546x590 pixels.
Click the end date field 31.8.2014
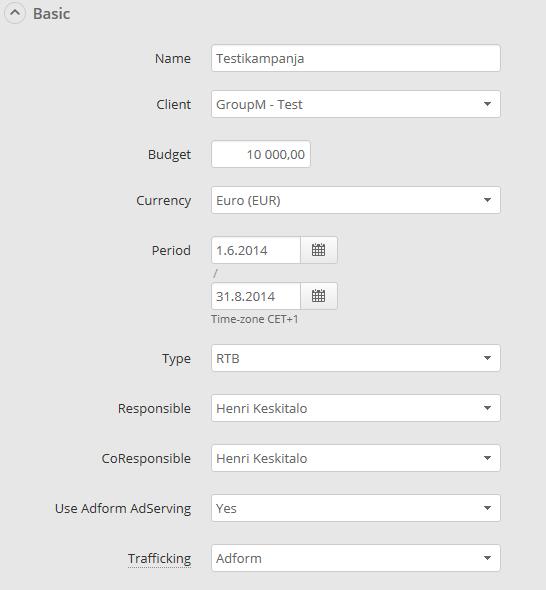click(256, 296)
